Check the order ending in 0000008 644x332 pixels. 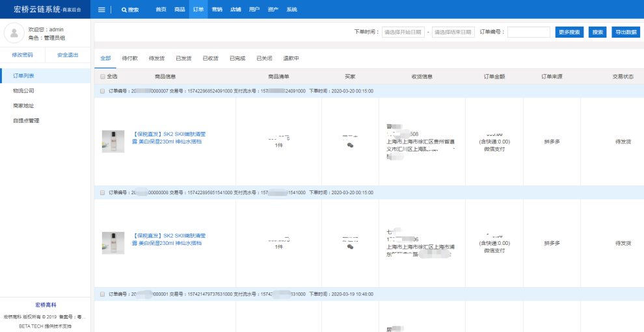103,193
